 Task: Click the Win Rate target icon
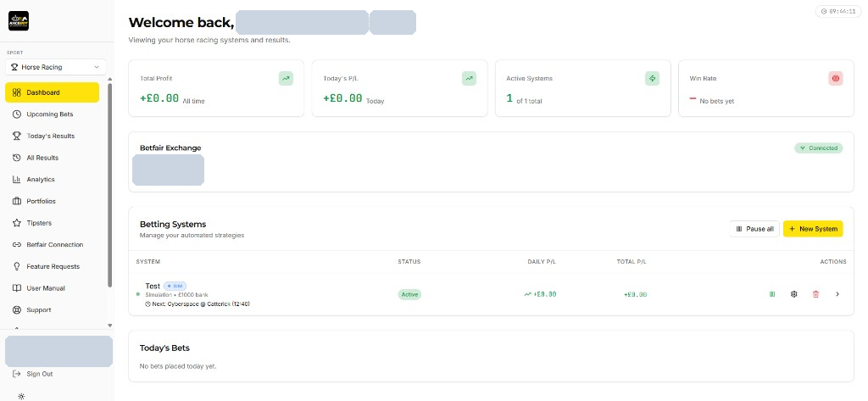pyautogui.click(x=835, y=79)
